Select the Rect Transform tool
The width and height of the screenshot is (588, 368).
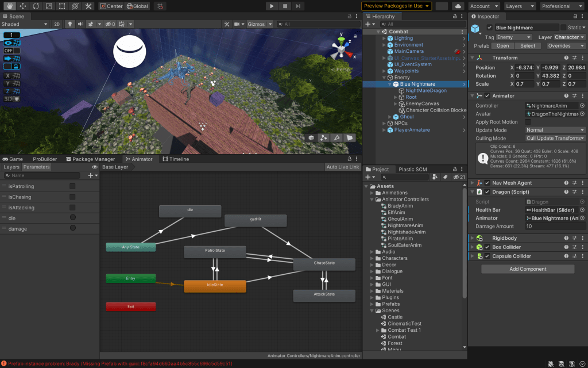click(62, 6)
